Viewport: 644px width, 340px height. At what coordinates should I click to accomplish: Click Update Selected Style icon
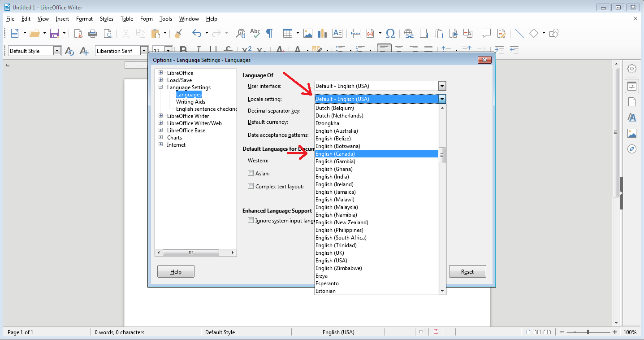click(x=69, y=51)
